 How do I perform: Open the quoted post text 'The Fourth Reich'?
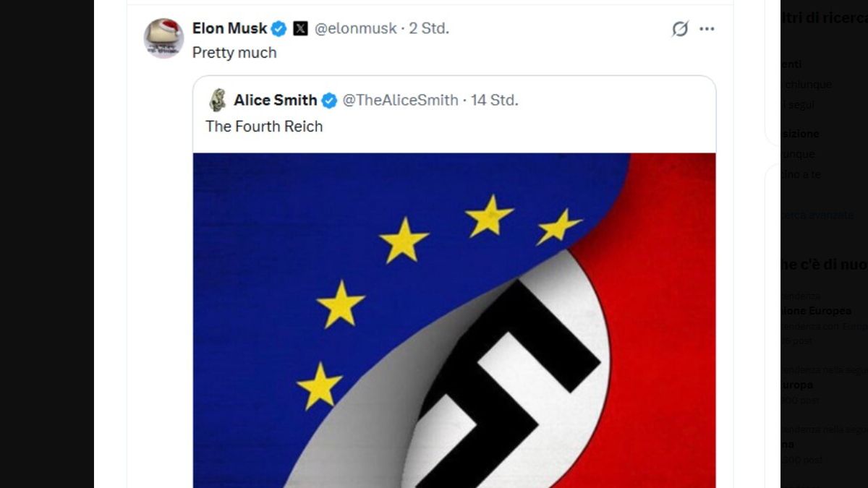pyautogui.click(x=264, y=127)
